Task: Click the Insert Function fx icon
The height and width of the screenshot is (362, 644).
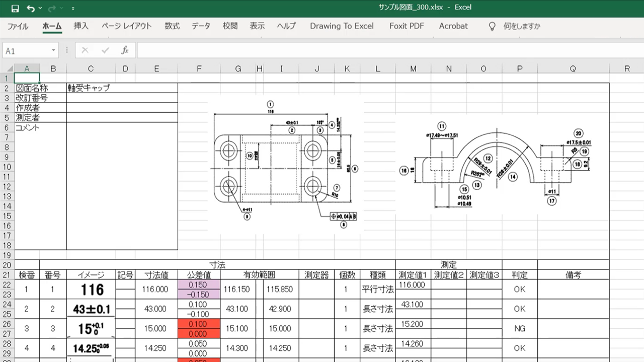Action: click(x=125, y=50)
